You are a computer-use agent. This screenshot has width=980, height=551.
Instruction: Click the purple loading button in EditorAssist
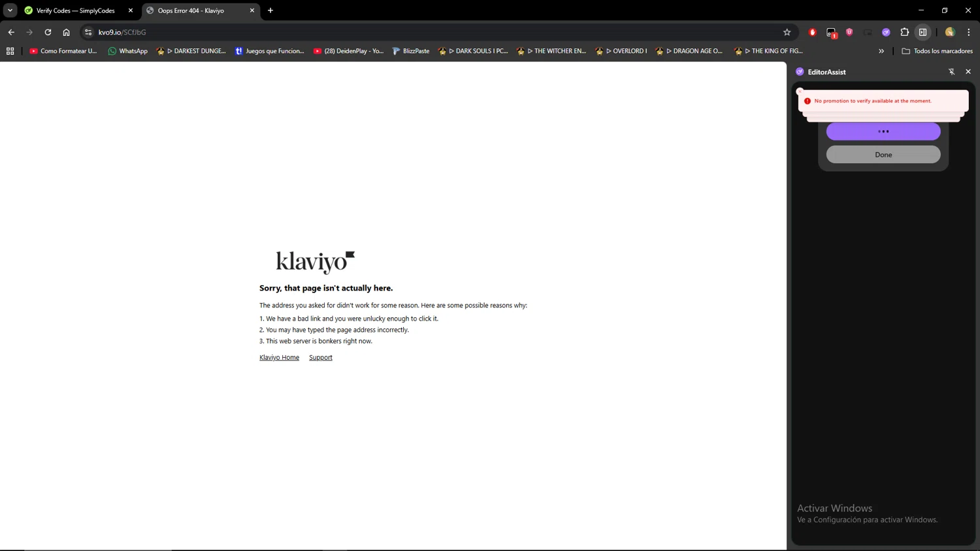click(x=883, y=131)
